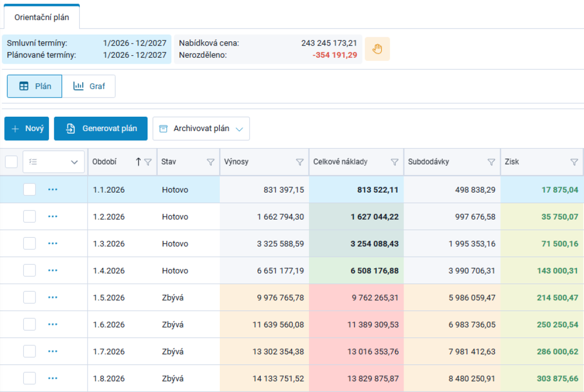This screenshot has height=392, width=584.
Task: Check the checkbox for row 1.3.2026
Action: pyautogui.click(x=29, y=243)
